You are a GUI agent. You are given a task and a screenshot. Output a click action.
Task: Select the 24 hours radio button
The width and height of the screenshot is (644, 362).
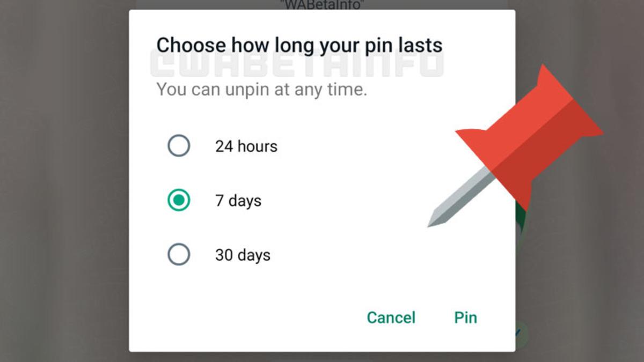[179, 146]
